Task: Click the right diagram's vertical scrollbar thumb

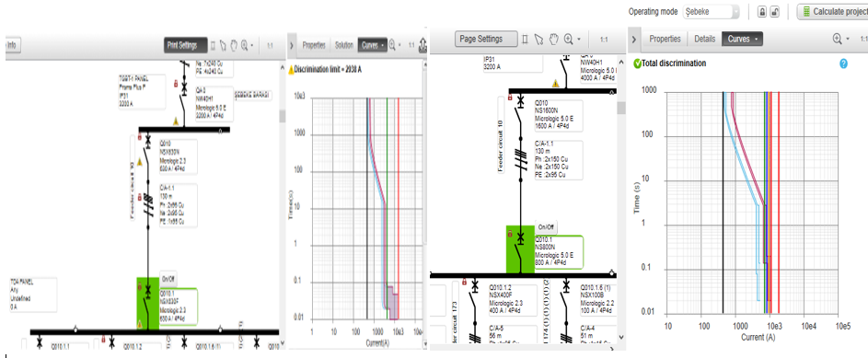Action: 621,108
